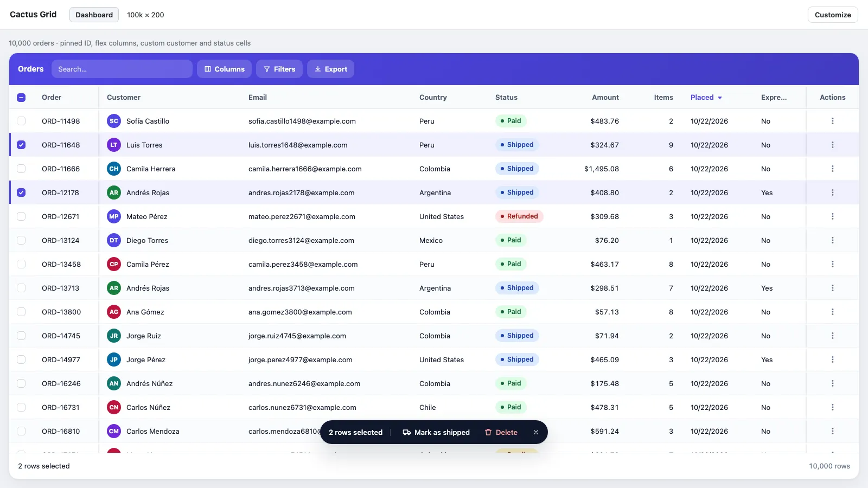This screenshot has width=868, height=488.
Task: Sort by the Country column header
Action: 433,98
